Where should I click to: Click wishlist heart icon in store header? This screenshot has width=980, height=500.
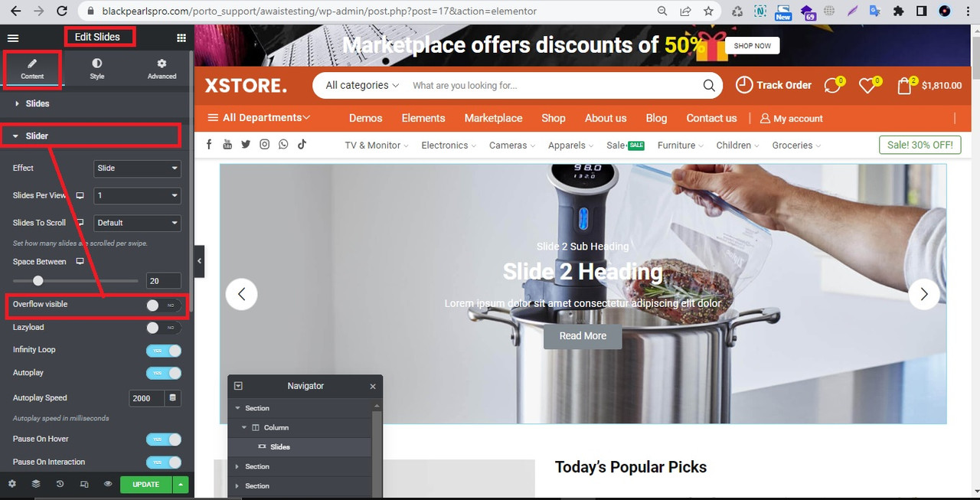pyautogui.click(x=867, y=86)
